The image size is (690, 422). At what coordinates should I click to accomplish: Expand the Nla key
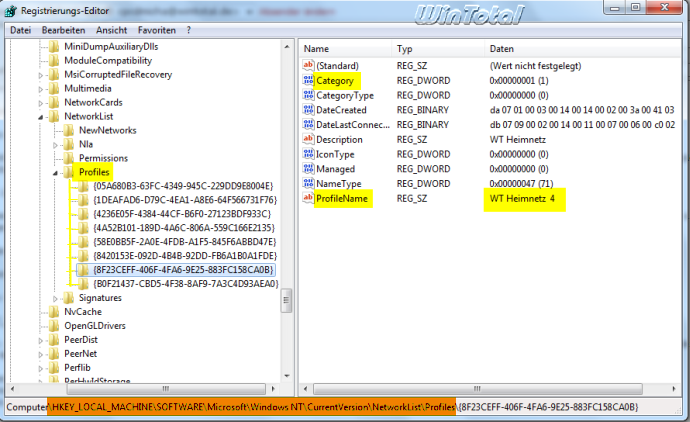pos(55,145)
